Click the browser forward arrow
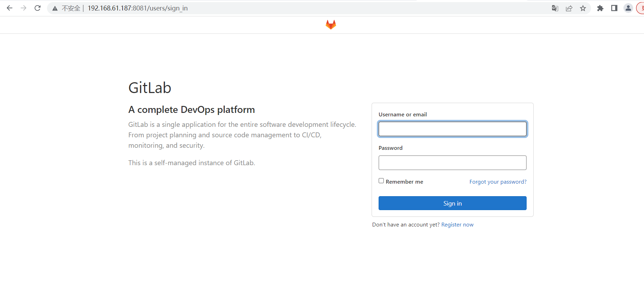Image resolution: width=644 pixels, height=300 pixels. 24,8
